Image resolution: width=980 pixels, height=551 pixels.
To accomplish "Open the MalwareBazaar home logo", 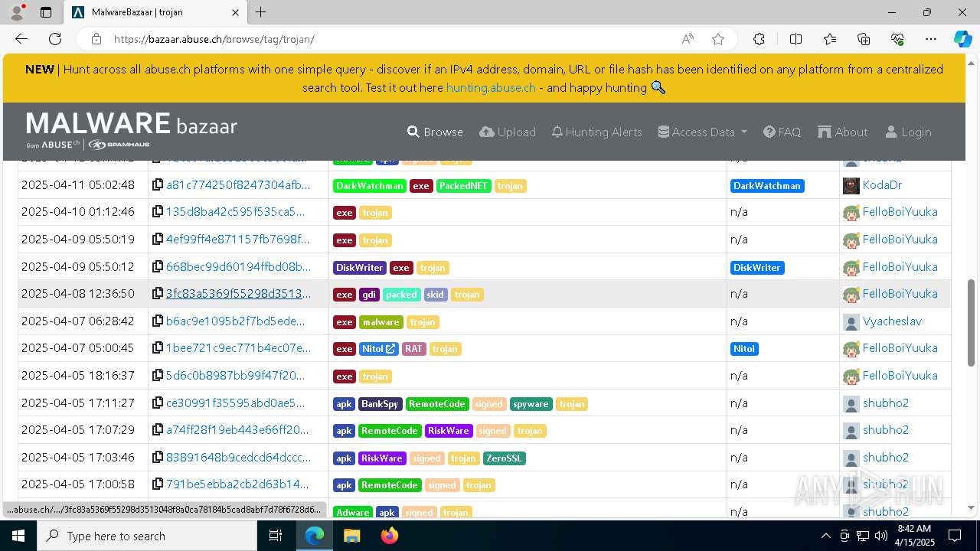I will pyautogui.click(x=132, y=130).
